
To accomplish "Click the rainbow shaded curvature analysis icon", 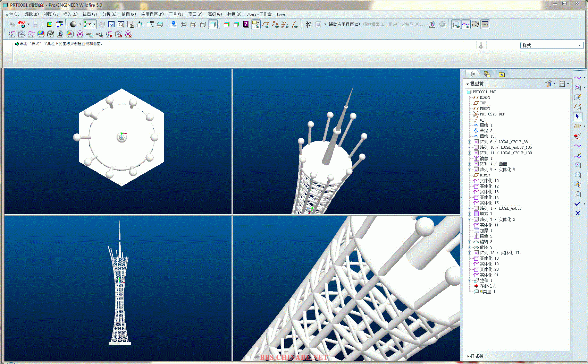I will (x=41, y=34).
